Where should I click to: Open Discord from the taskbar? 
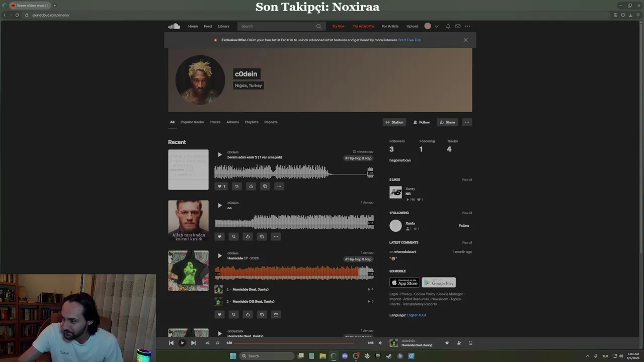[345, 356]
